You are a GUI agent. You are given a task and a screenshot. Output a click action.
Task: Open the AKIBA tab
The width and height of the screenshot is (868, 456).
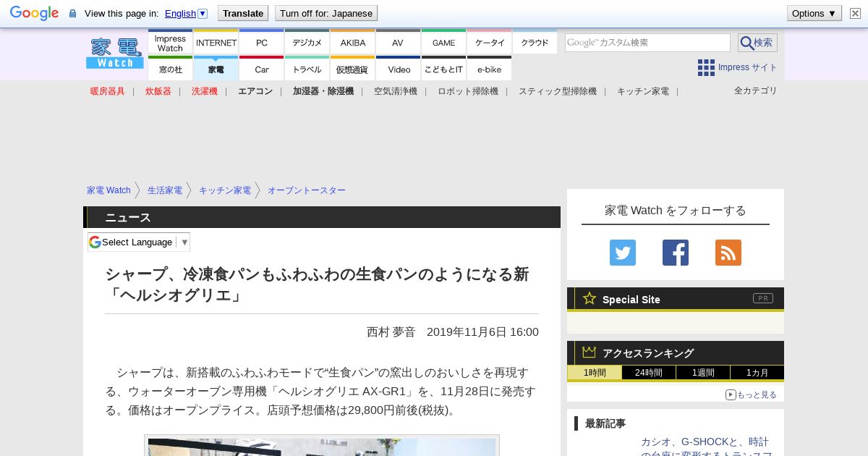[x=352, y=43]
